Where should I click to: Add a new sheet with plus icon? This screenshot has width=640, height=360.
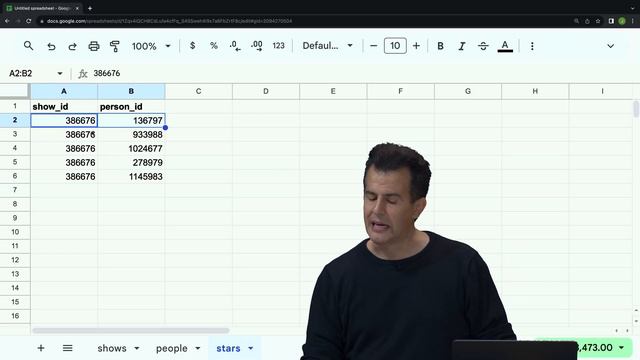[41, 348]
